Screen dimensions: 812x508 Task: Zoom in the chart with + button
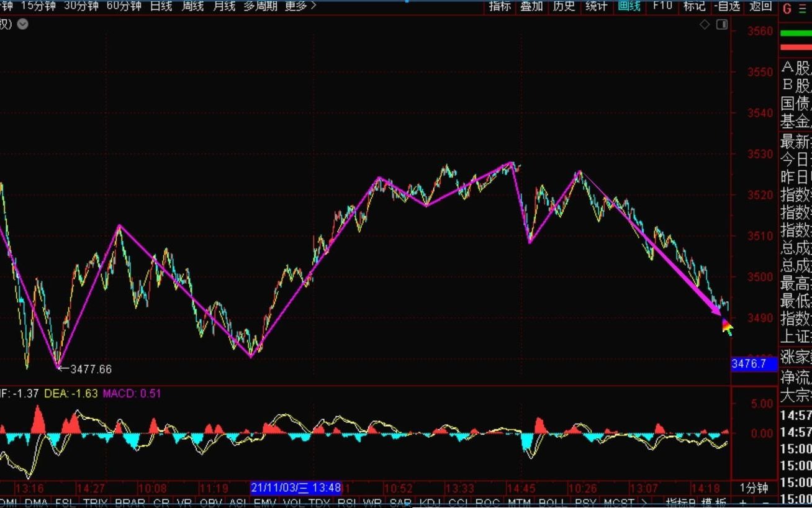click(744, 502)
